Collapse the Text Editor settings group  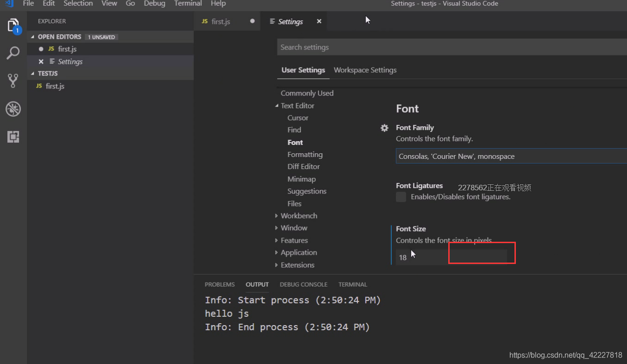coord(276,106)
